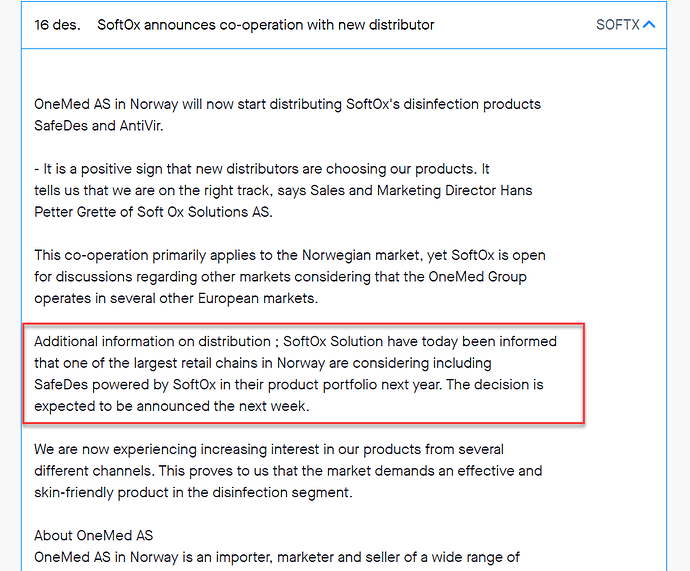Click line 'for discussions regarding other markets'
Viewport: 690px width, 571px height.
point(280,277)
